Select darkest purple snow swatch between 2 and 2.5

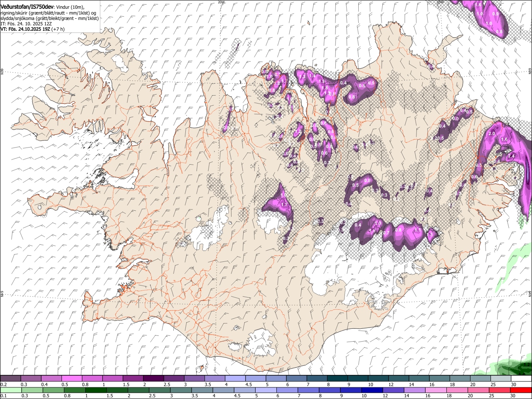(x=153, y=379)
